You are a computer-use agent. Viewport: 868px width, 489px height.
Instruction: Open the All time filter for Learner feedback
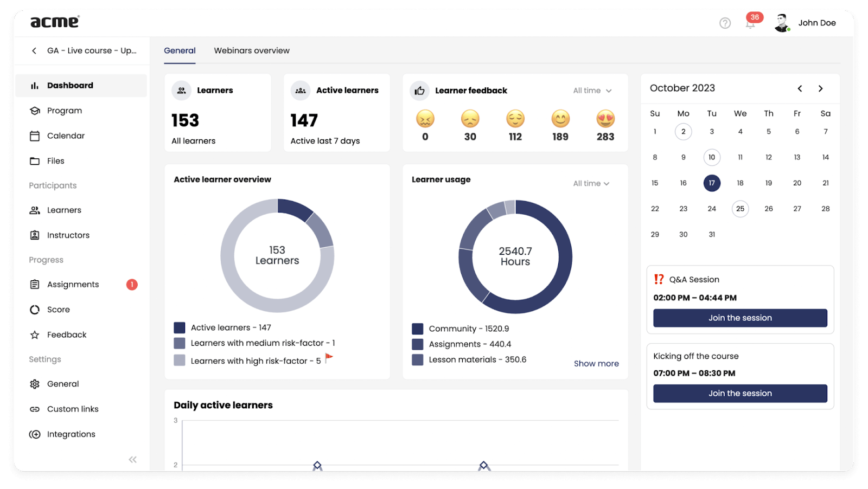(x=591, y=91)
